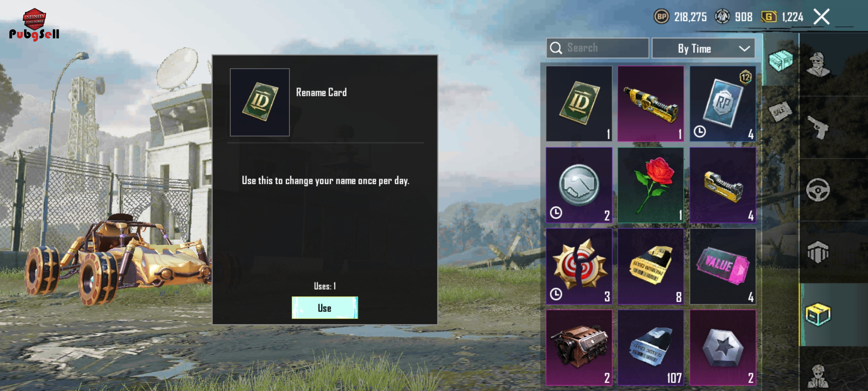
Task: Switch to the firearms category tab
Action: tap(818, 127)
